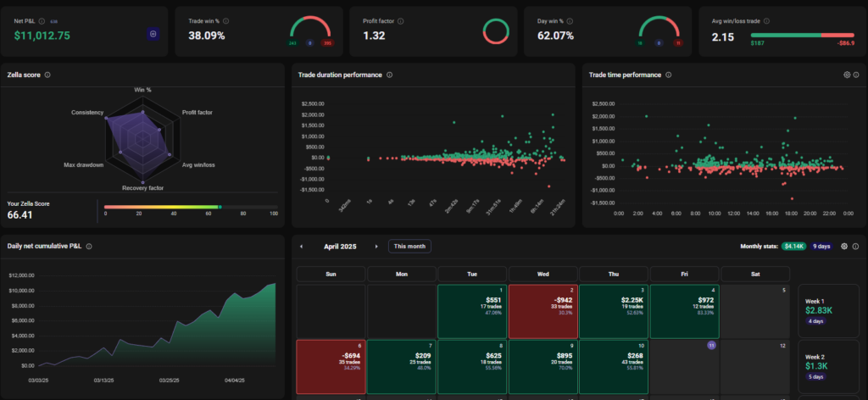Click the 9 days monthly stats badge

point(821,247)
